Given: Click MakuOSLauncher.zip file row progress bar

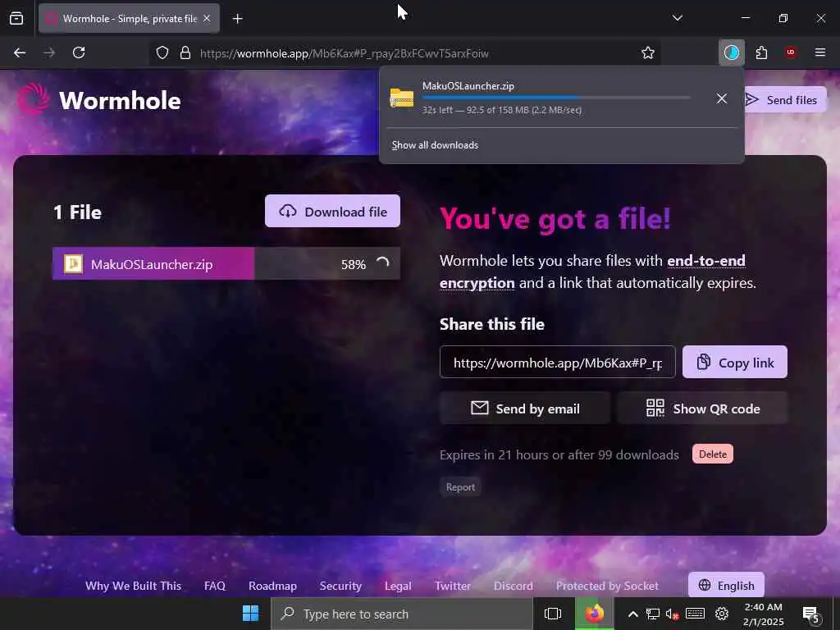Looking at the screenshot, I should pyautogui.click(x=226, y=263).
